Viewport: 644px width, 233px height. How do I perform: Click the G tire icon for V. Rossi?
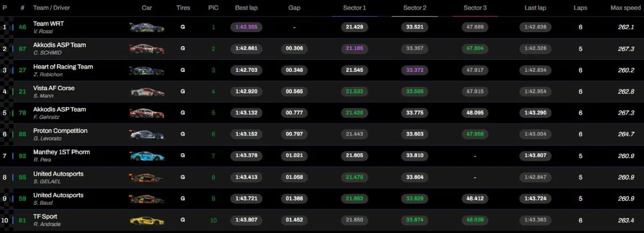coord(183,27)
